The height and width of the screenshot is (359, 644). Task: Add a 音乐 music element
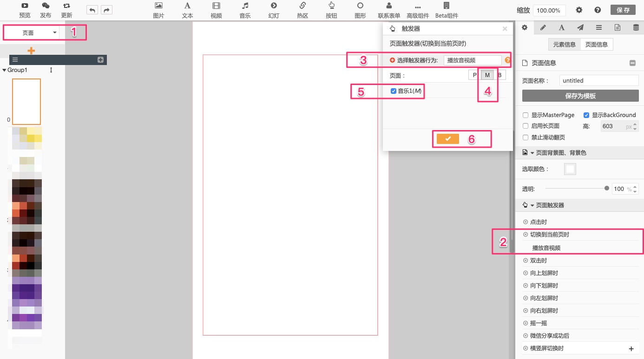(245, 6)
